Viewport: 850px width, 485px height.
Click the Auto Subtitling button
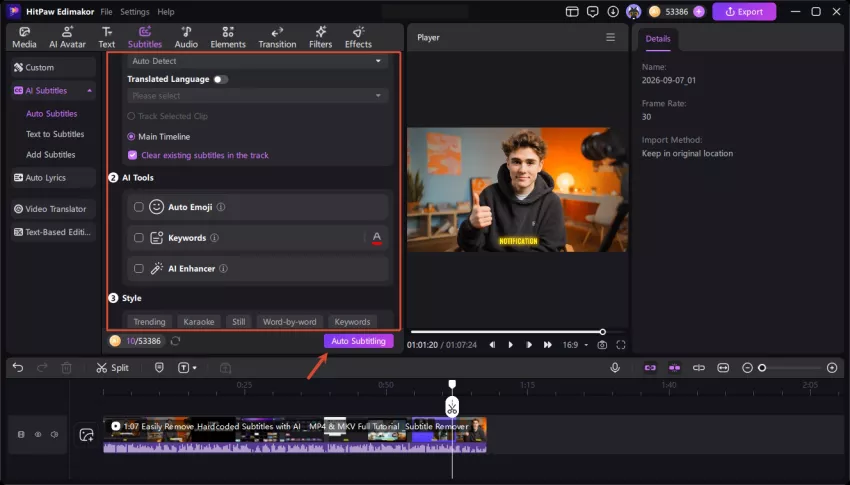(x=358, y=341)
